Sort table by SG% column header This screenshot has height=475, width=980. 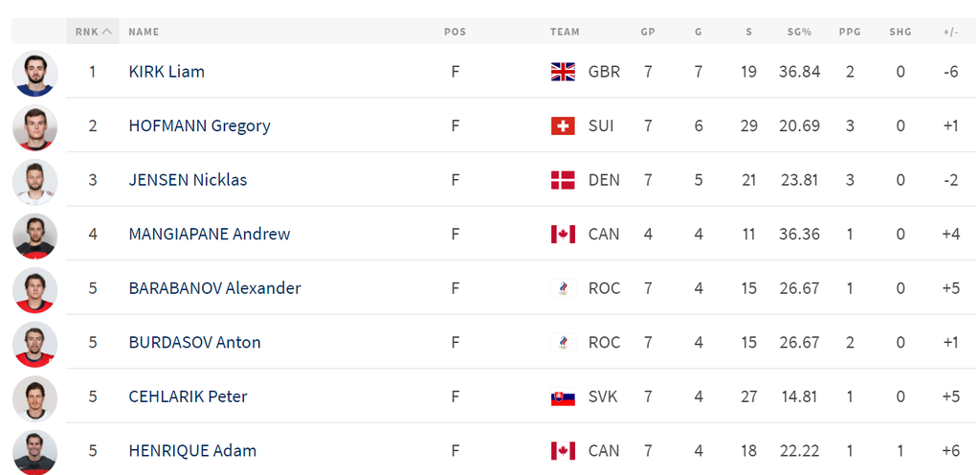point(799,32)
